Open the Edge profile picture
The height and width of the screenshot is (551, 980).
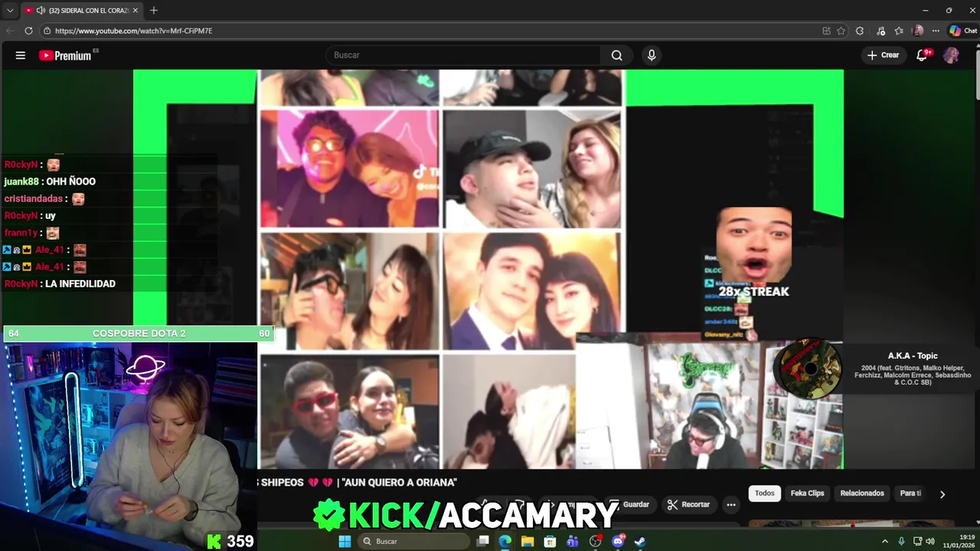click(918, 31)
